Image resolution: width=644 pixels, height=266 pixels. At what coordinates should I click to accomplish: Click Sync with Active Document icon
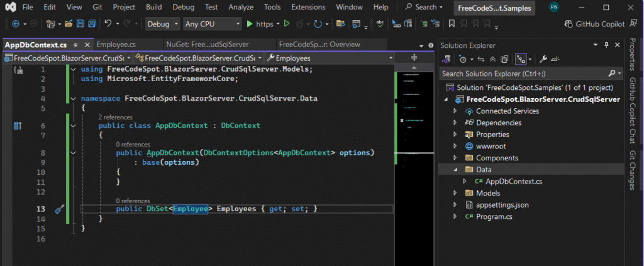pyautogui.click(x=481, y=60)
